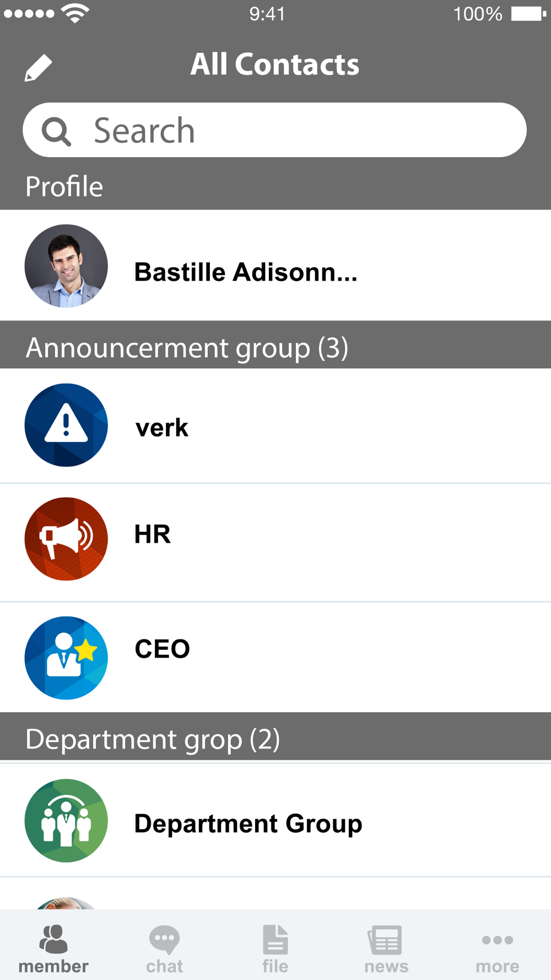This screenshot has height=980, width=551.
Task: Switch to the chat tab
Action: click(x=164, y=949)
